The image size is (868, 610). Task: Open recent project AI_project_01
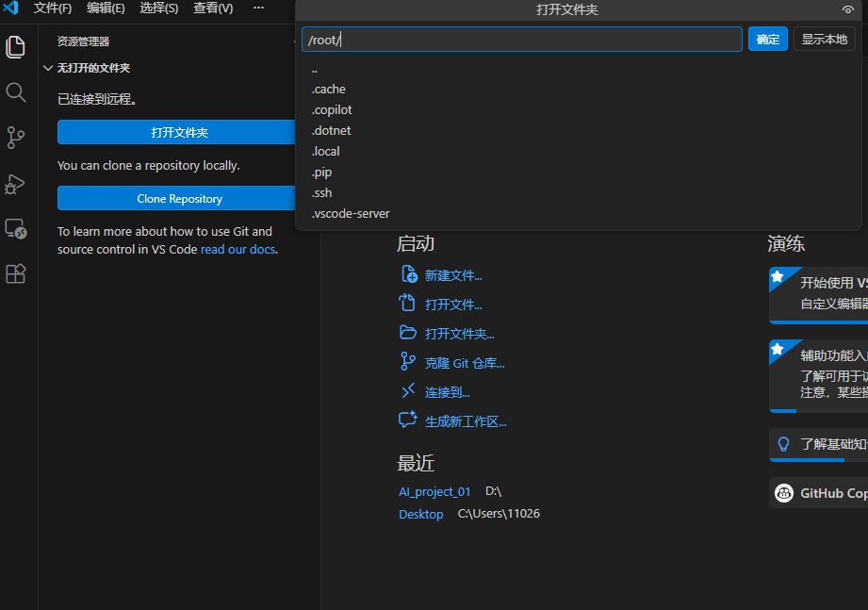(x=434, y=492)
